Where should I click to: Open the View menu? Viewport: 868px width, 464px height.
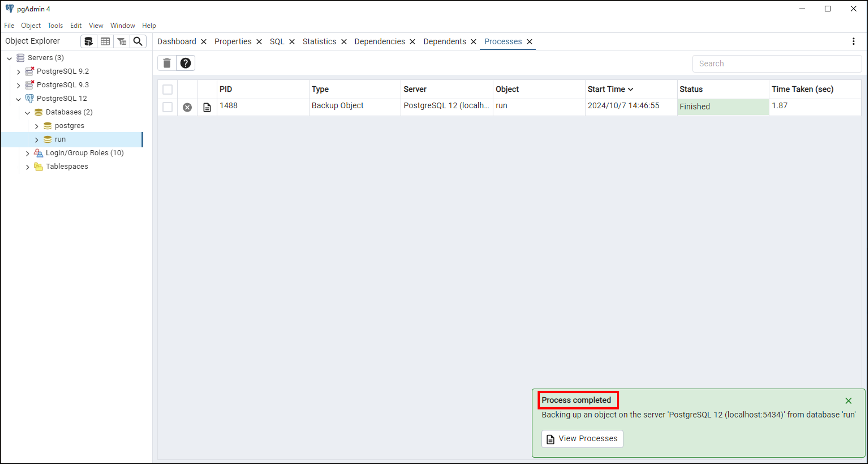tap(96, 25)
